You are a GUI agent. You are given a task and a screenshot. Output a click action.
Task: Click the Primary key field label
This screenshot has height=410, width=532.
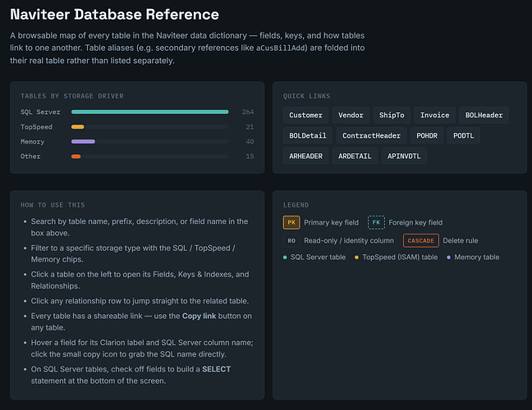[x=331, y=222]
